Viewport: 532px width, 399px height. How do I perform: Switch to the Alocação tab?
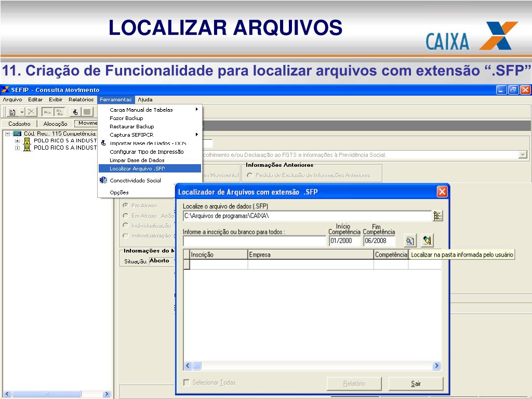[55, 124]
